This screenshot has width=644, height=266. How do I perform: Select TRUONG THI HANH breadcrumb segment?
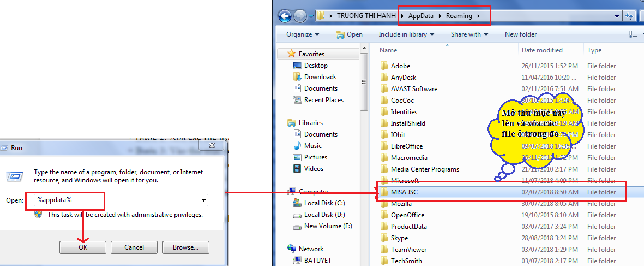[x=366, y=16]
